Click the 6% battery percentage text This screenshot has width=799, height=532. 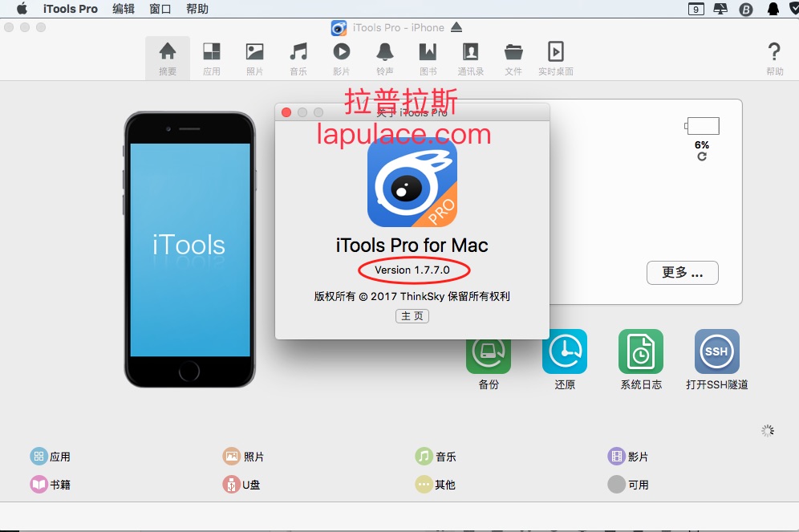pyautogui.click(x=702, y=144)
